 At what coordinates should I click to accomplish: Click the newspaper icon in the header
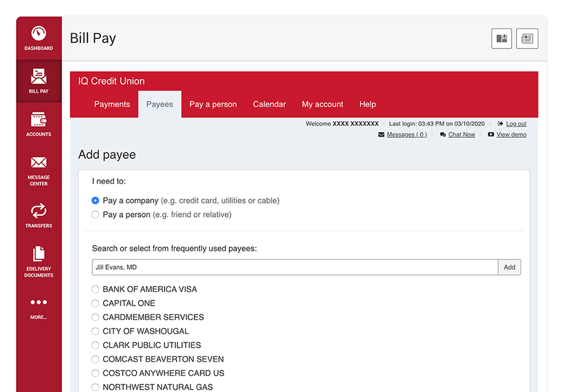527,38
